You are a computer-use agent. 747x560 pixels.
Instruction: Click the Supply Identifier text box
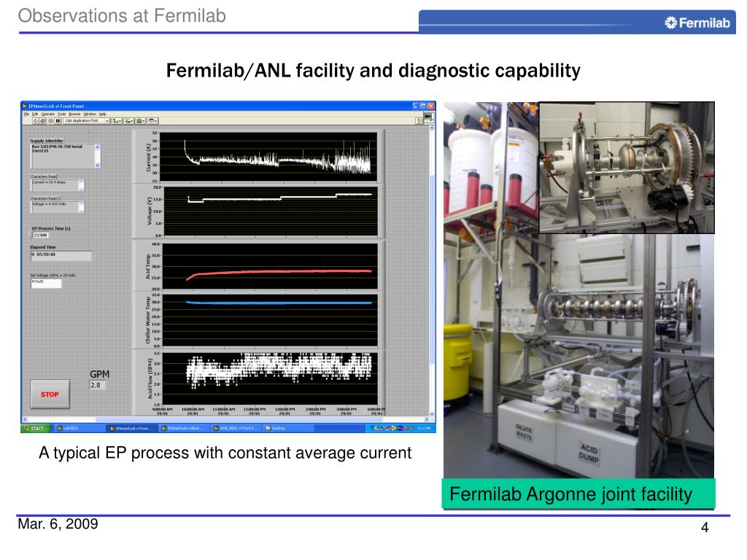(x=65, y=156)
